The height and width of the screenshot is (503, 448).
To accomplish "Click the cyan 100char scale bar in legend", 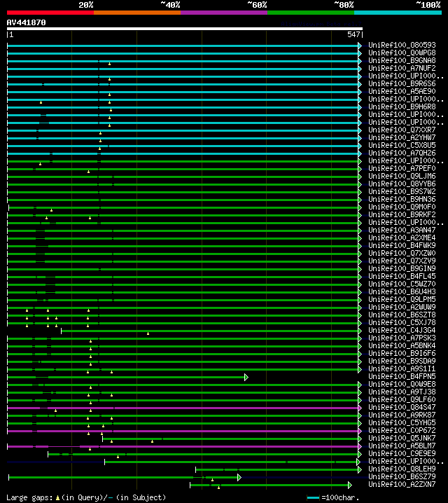I will pos(313,497).
